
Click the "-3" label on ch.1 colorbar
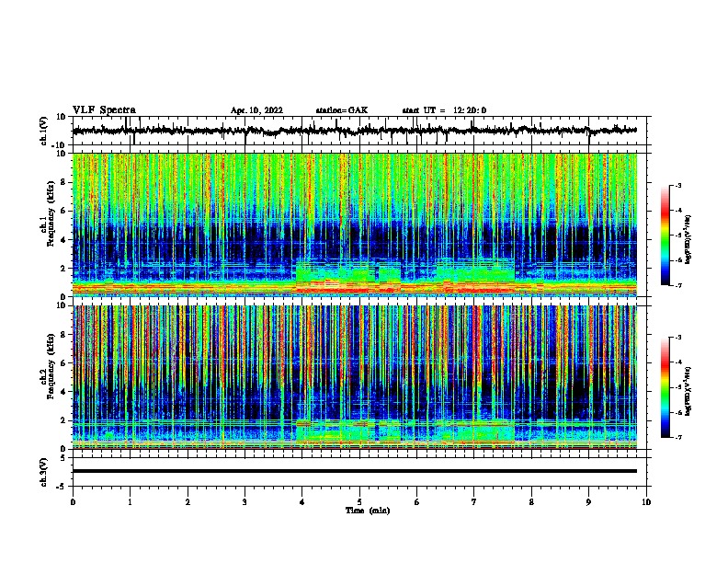pyautogui.click(x=677, y=186)
